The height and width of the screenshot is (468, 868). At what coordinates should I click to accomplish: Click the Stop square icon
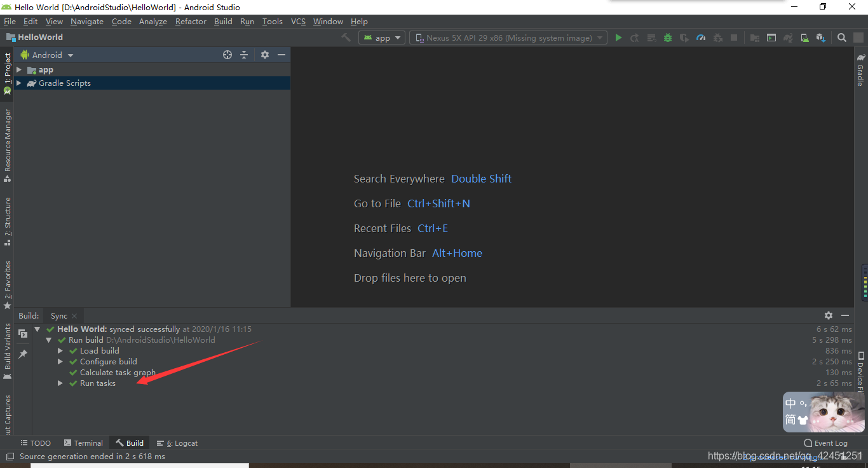point(734,38)
